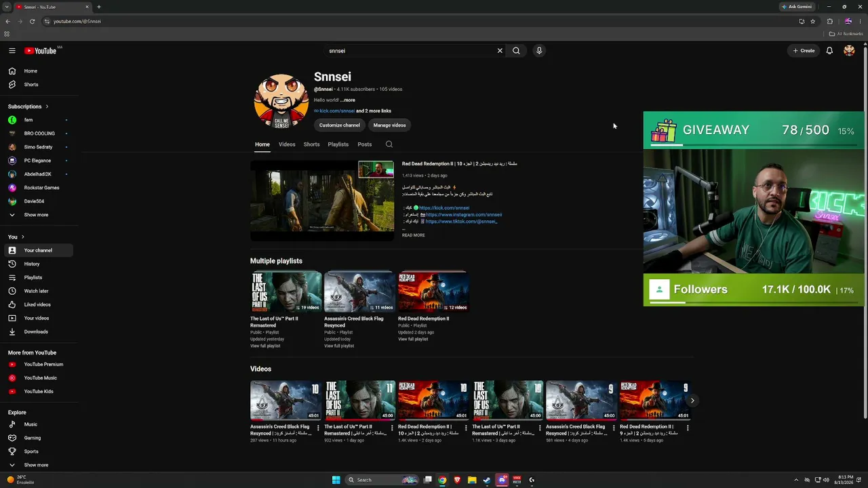This screenshot has width=868, height=488.
Task: Open the Chrome extensions puzzle icon
Action: point(829,21)
